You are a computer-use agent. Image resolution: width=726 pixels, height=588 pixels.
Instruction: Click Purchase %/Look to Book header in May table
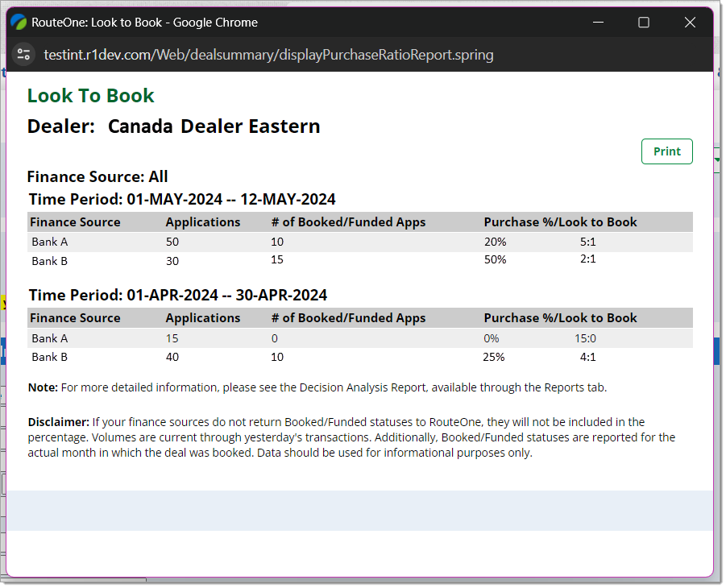tap(560, 222)
